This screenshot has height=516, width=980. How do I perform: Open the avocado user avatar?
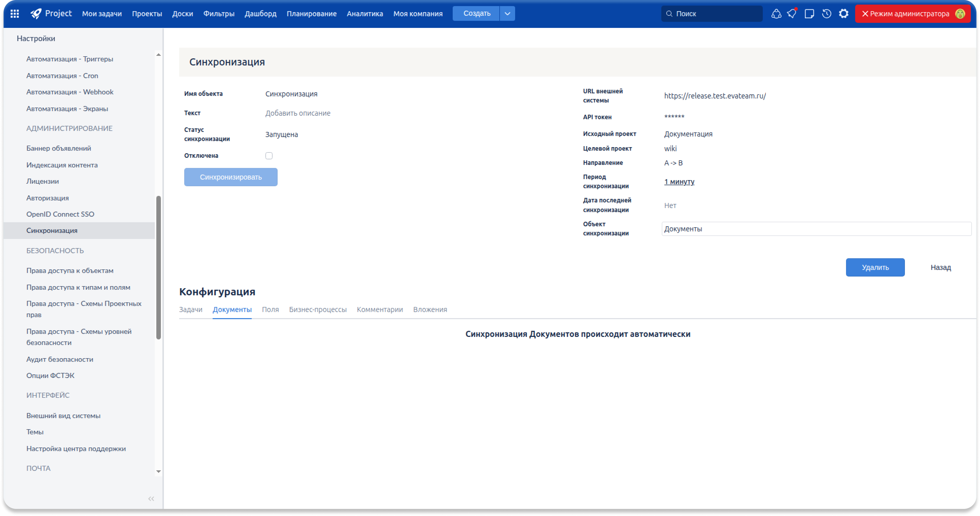click(x=960, y=14)
